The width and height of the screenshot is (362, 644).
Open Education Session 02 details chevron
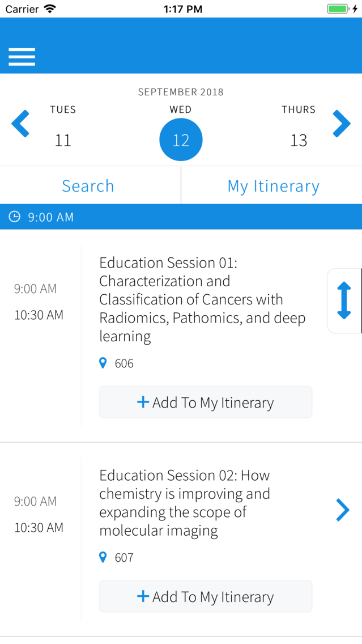tap(343, 510)
